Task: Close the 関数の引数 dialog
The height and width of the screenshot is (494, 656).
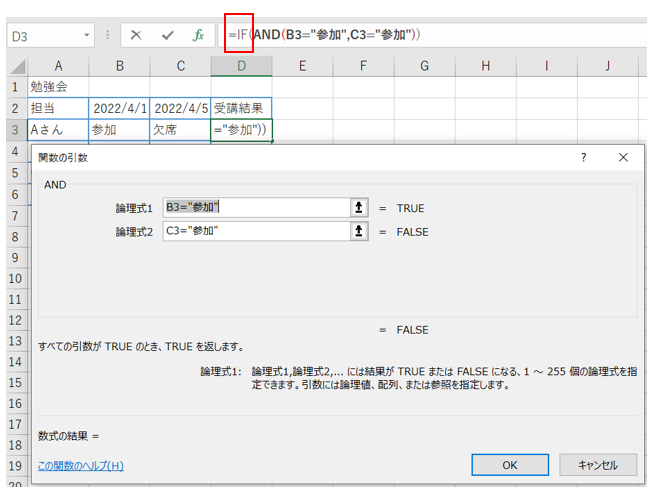Action: 623,158
